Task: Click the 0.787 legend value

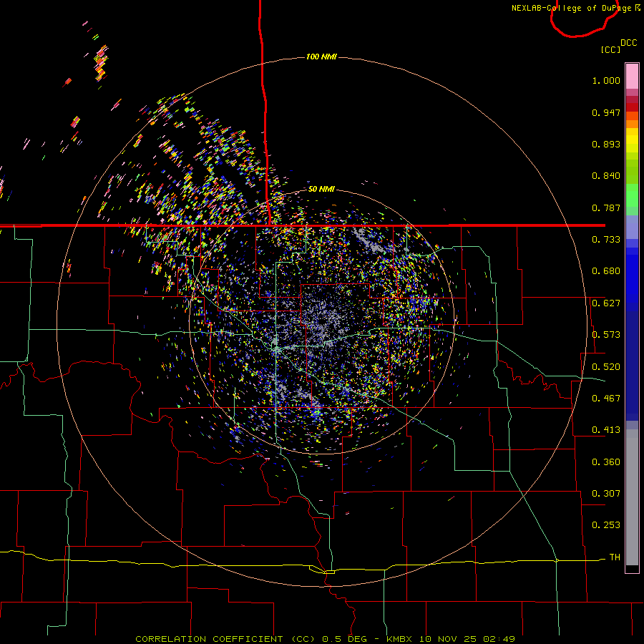Action: 606,208
